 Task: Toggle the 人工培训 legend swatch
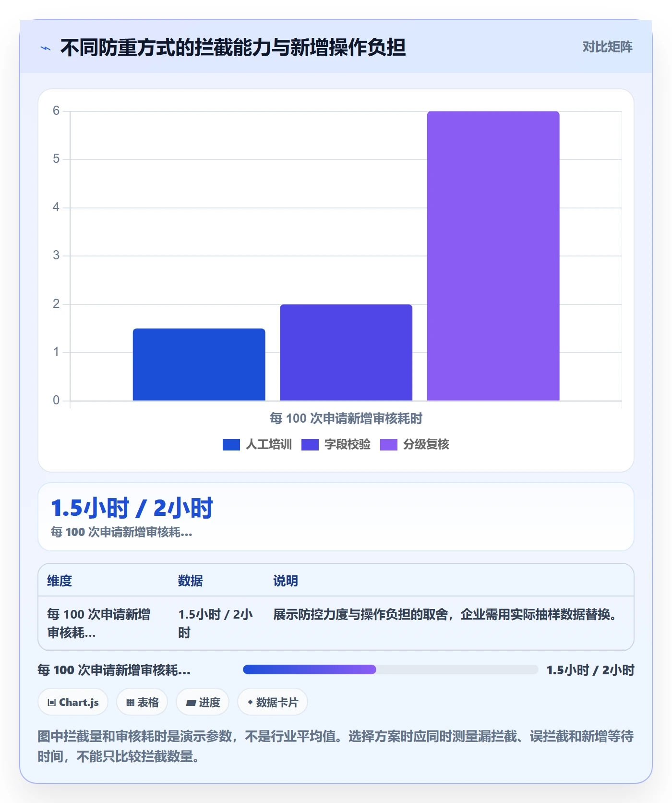point(231,445)
